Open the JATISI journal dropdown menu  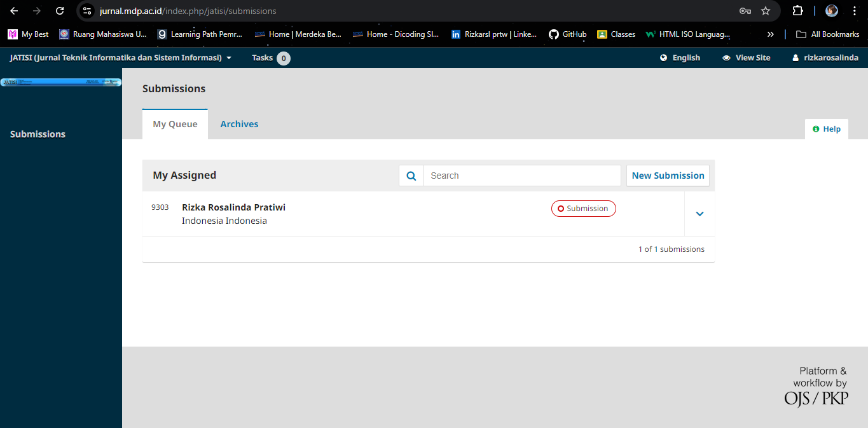coord(121,58)
